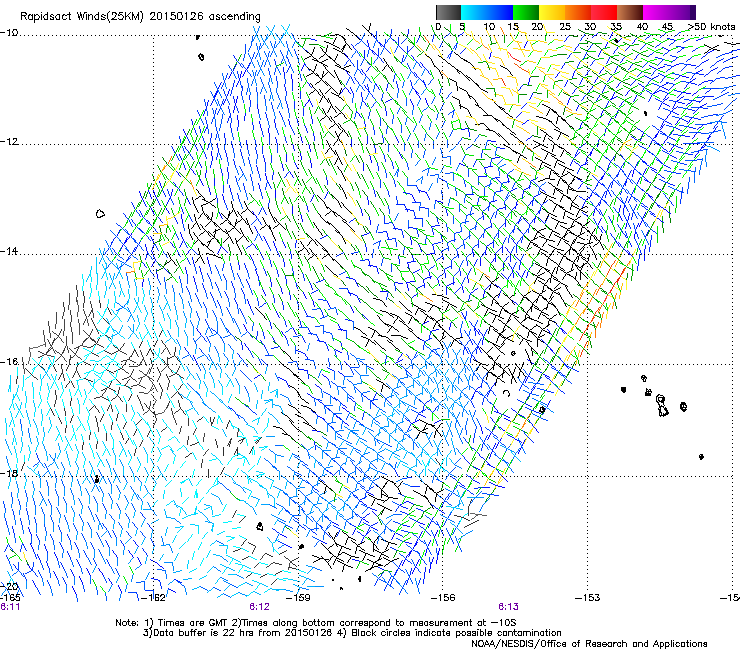
Task: Click the '-12' latitude label
Action: [x=9, y=142]
